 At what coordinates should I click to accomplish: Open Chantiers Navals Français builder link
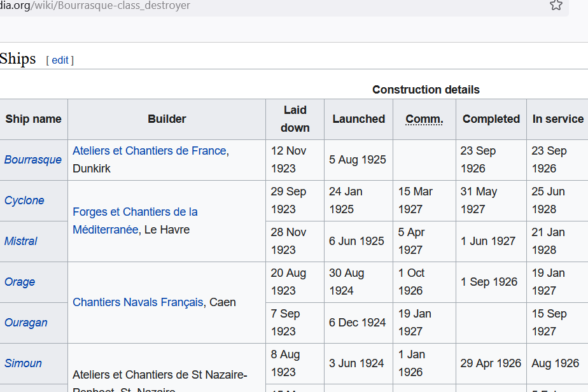click(x=138, y=302)
